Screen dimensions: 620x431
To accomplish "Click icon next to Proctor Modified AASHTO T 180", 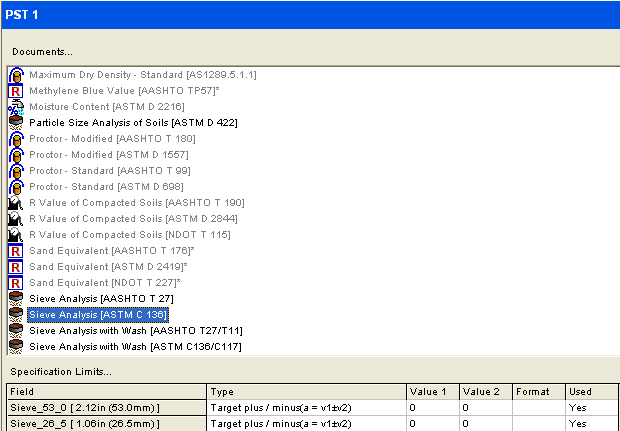I will tap(15, 138).
